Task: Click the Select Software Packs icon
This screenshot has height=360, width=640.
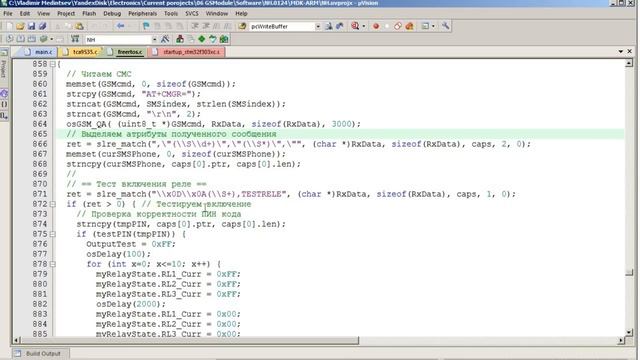Action: point(213,39)
